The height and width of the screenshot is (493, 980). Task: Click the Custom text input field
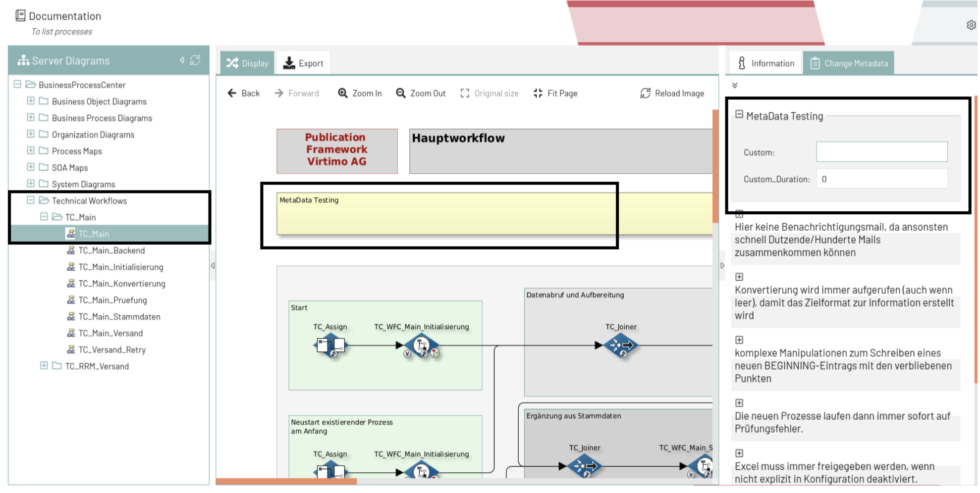click(881, 152)
